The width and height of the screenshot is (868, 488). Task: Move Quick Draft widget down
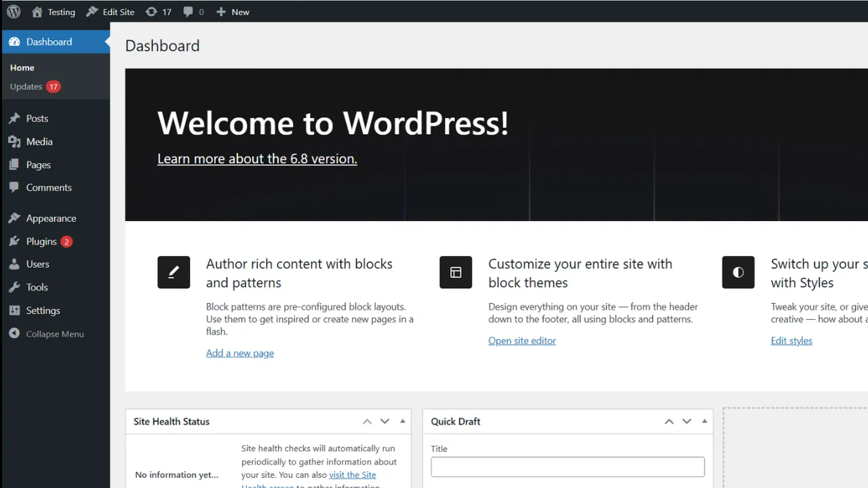pyautogui.click(x=686, y=422)
